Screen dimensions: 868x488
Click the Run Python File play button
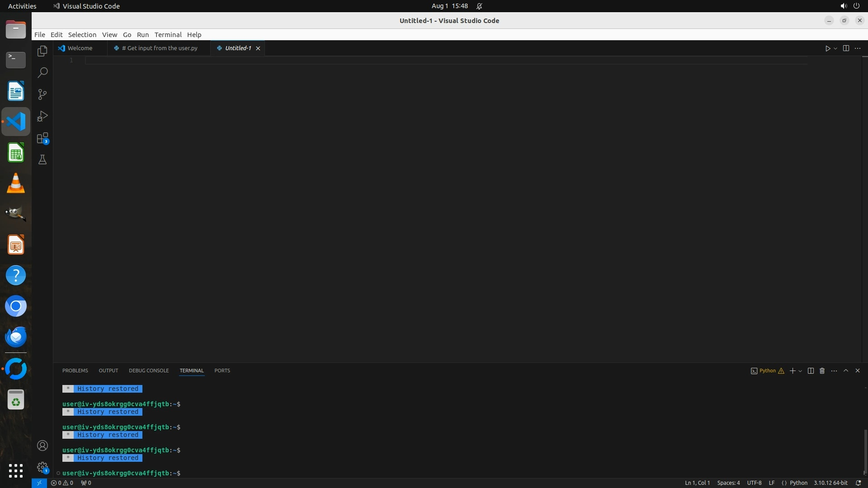coord(827,48)
